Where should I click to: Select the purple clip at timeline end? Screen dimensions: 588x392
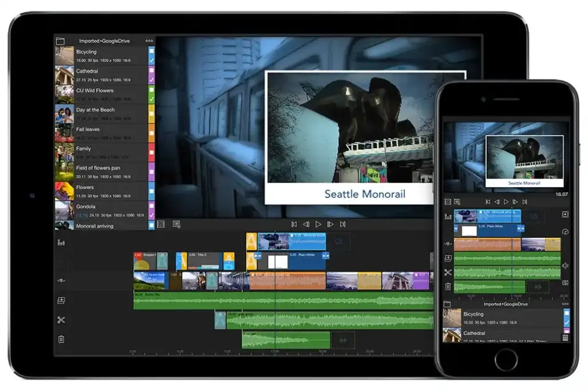405,281
